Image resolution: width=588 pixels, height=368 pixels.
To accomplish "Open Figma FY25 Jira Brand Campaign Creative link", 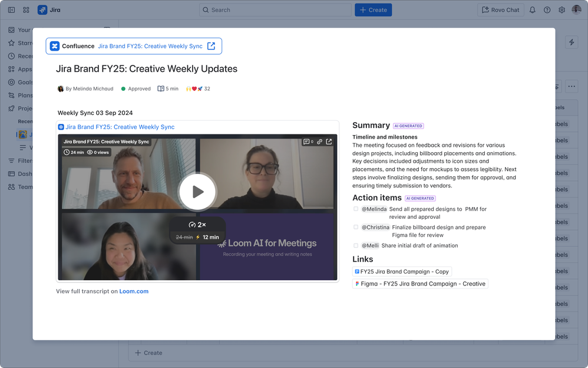I will click(x=420, y=284).
